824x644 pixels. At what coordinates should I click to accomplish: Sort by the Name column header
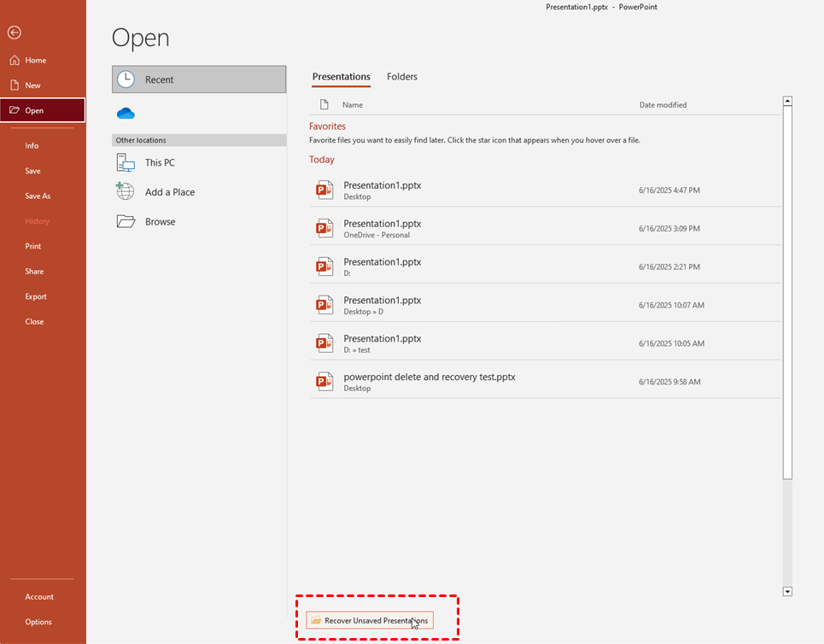[353, 104]
